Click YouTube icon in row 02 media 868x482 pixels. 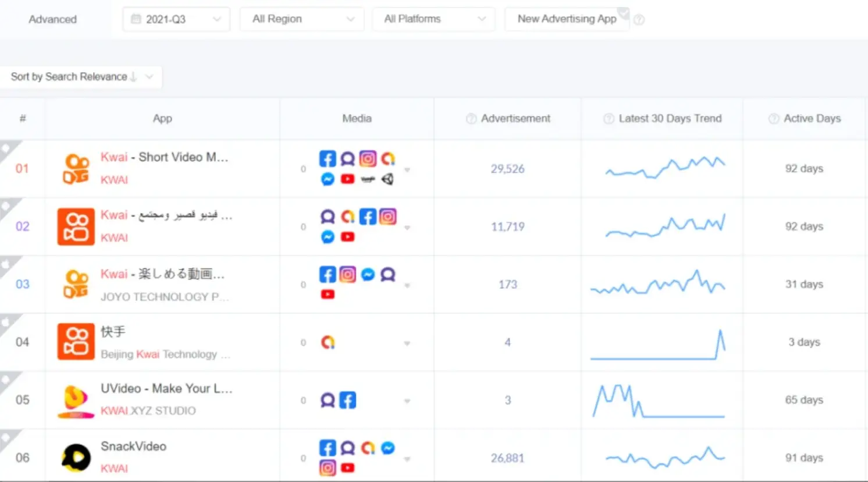[347, 237]
